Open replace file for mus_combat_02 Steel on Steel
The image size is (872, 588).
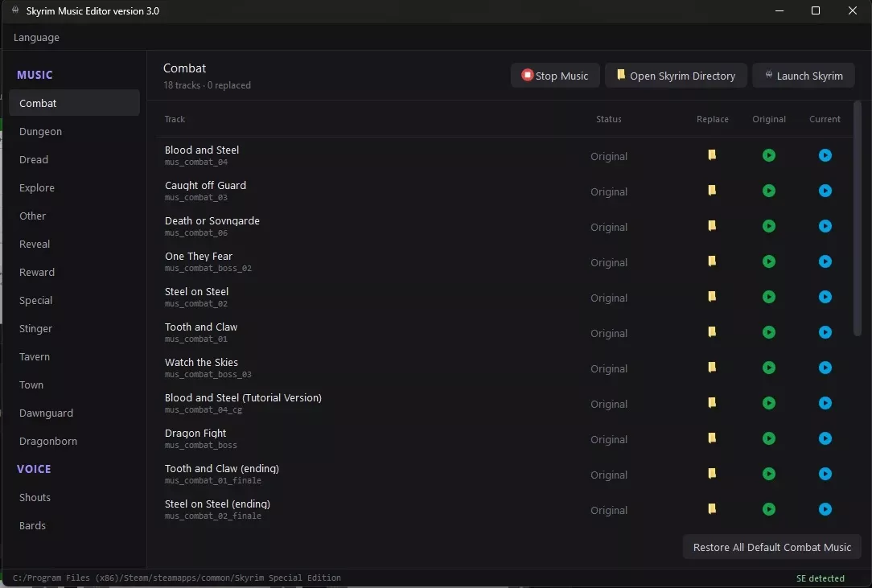(x=712, y=297)
